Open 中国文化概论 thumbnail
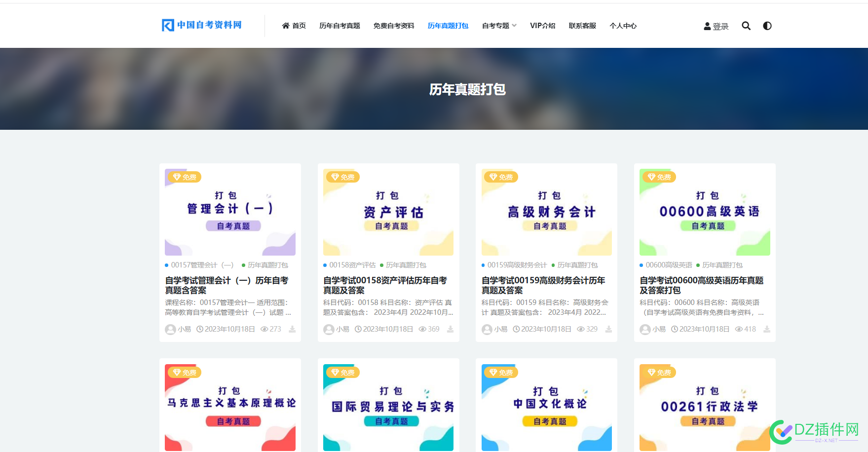The height and width of the screenshot is (452, 868). click(547, 408)
